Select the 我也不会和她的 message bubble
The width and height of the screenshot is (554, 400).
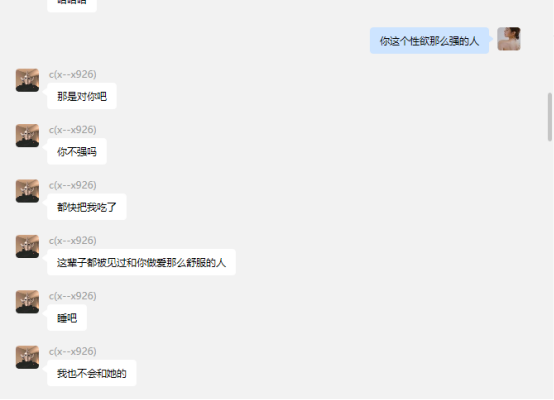[x=92, y=373]
